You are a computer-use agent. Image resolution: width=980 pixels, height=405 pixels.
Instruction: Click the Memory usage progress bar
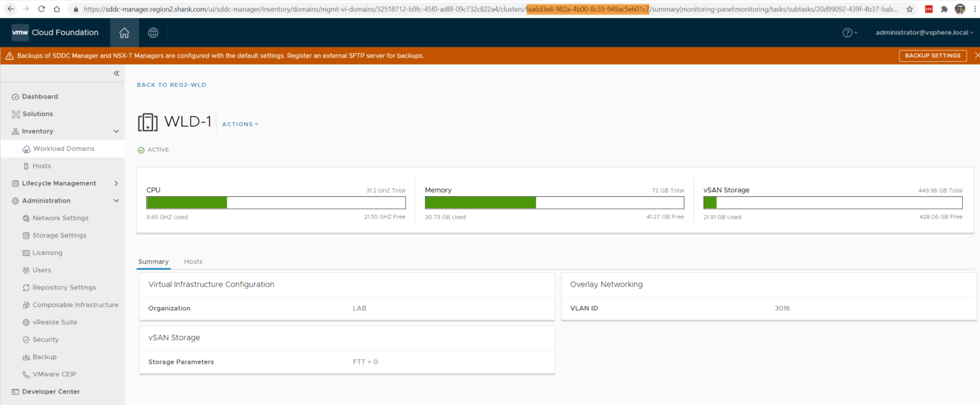tap(554, 202)
